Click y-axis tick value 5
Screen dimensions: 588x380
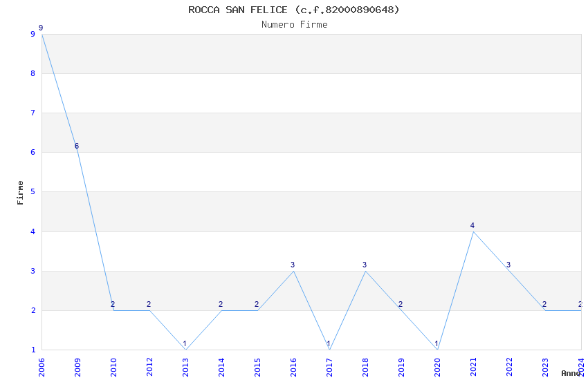(33, 191)
